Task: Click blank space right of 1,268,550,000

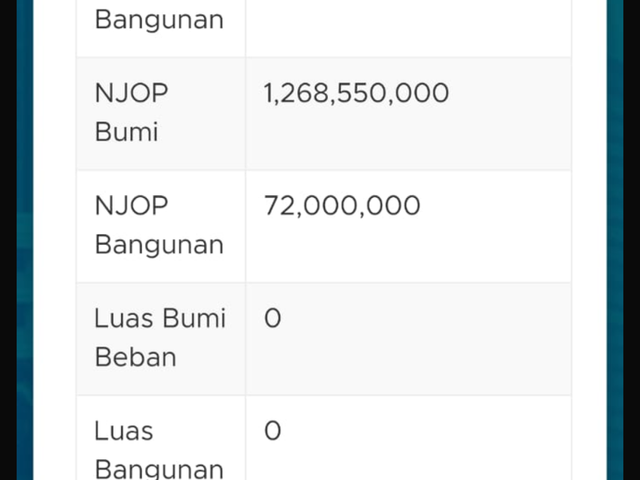Action: 510,113
